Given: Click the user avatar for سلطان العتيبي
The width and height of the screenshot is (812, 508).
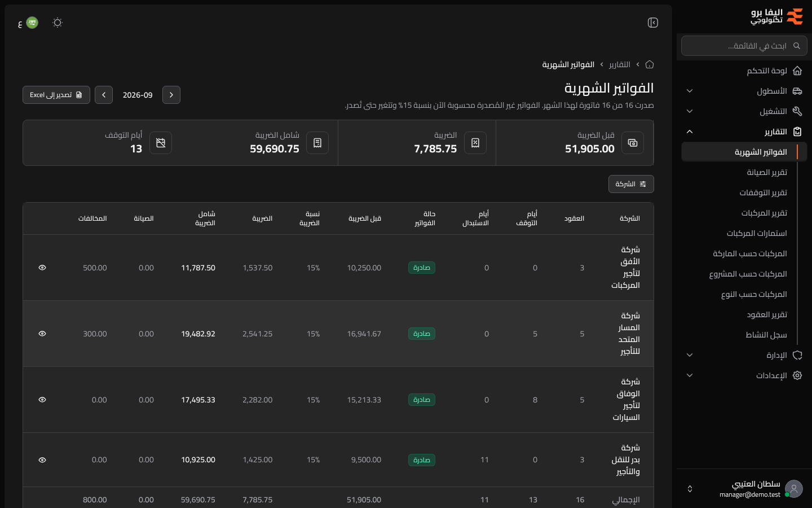Looking at the screenshot, I should [x=794, y=489].
